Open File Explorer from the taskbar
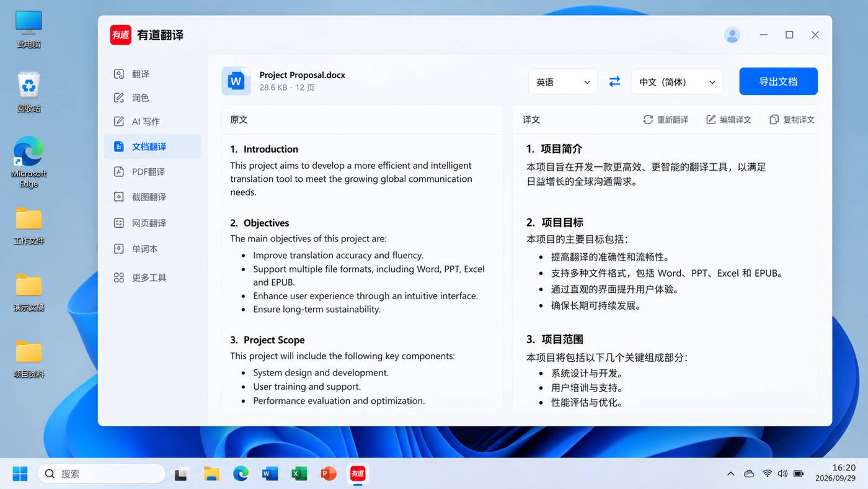The width and height of the screenshot is (868, 489). pyautogui.click(x=211, y=474)
